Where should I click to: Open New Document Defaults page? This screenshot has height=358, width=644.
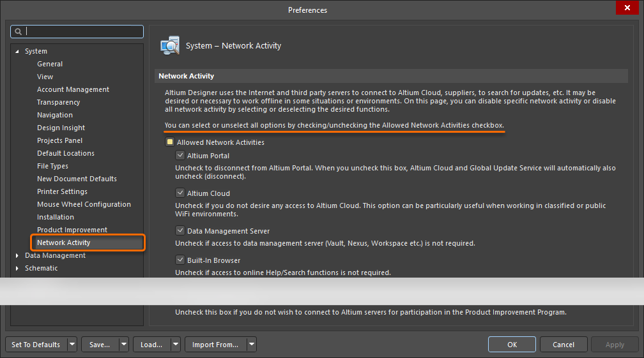point(77,179)
